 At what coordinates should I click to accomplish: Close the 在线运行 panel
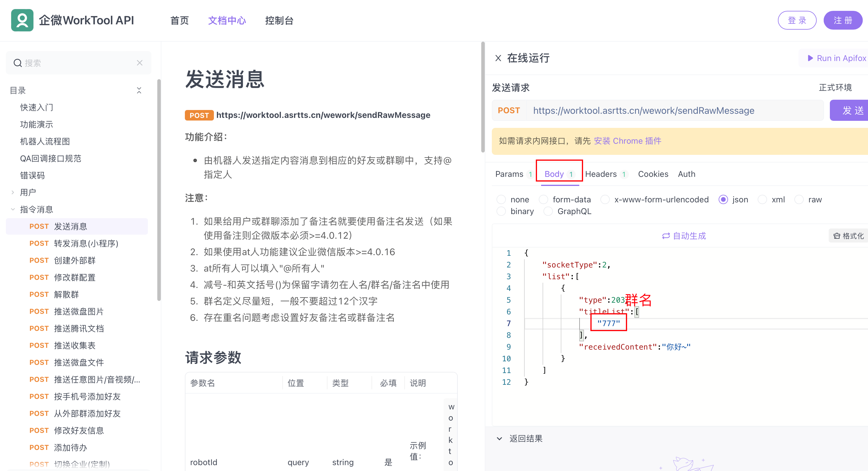498,58
